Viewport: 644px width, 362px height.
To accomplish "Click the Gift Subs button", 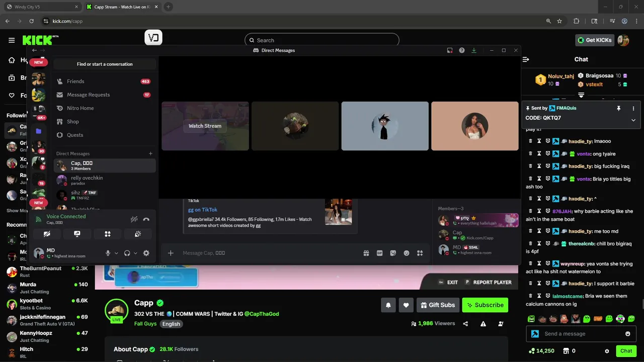I will (x=437, y=305).
